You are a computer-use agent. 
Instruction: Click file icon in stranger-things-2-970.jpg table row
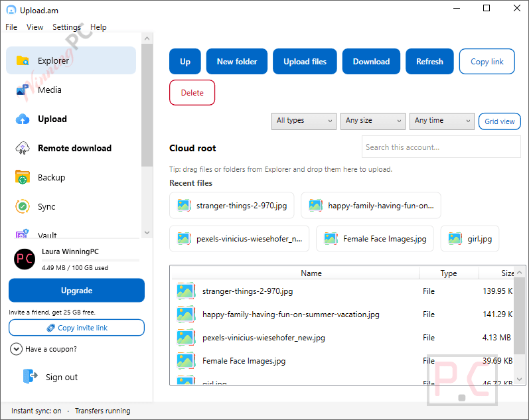(x=187, y=291)
